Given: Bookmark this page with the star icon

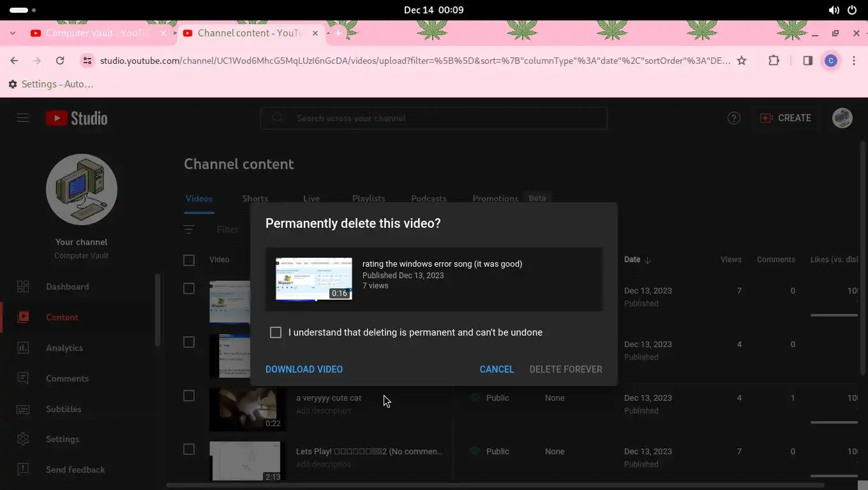Looking at the screenshot, I should [x=742, y=61].
